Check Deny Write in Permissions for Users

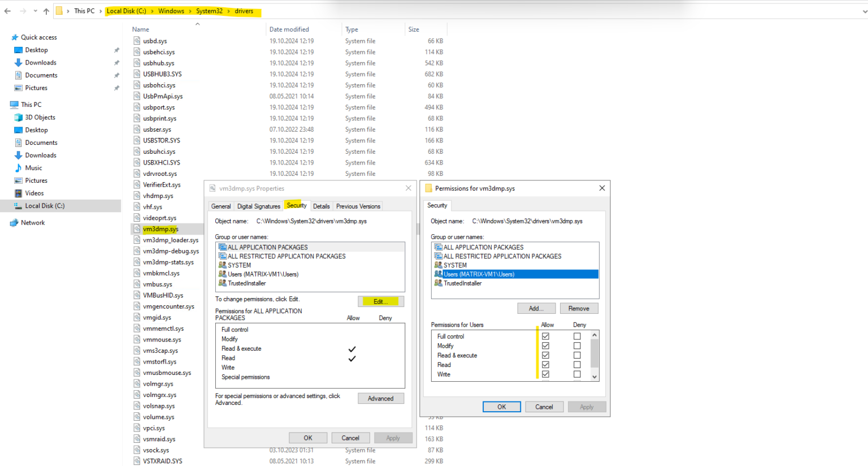coord(576,374)
